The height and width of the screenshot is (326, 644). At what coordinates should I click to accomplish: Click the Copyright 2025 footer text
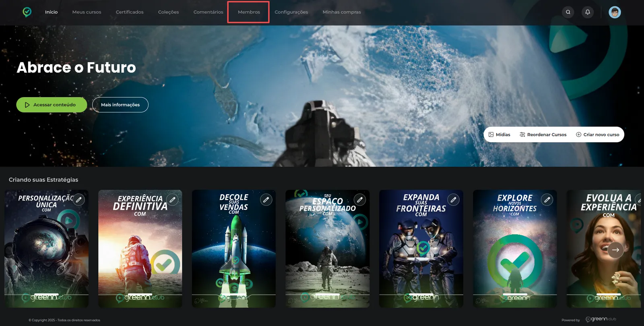(x=64, y=320)
